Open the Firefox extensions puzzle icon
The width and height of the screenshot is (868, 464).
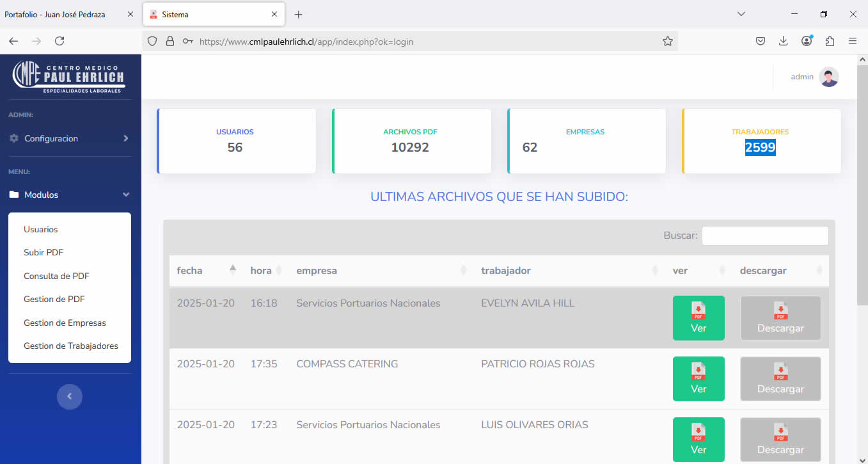(x=830, y=41)
